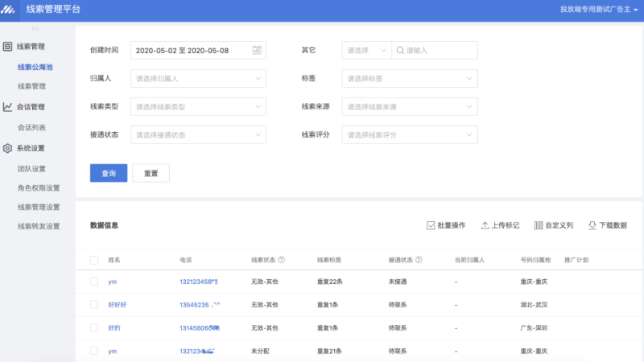Click the 重置 button
This screenshot has height=362, width=644.
[x=151, y=173]
